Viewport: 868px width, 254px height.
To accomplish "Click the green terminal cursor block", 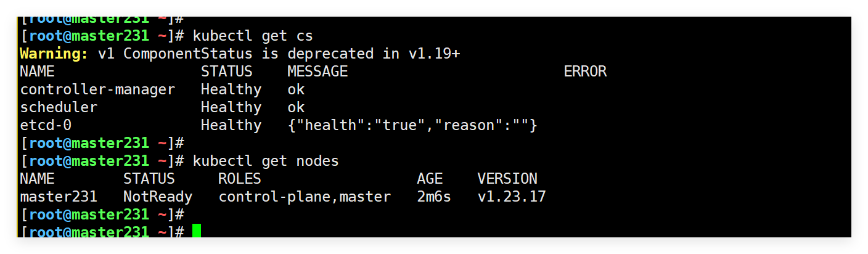I will tap(196, 232).
